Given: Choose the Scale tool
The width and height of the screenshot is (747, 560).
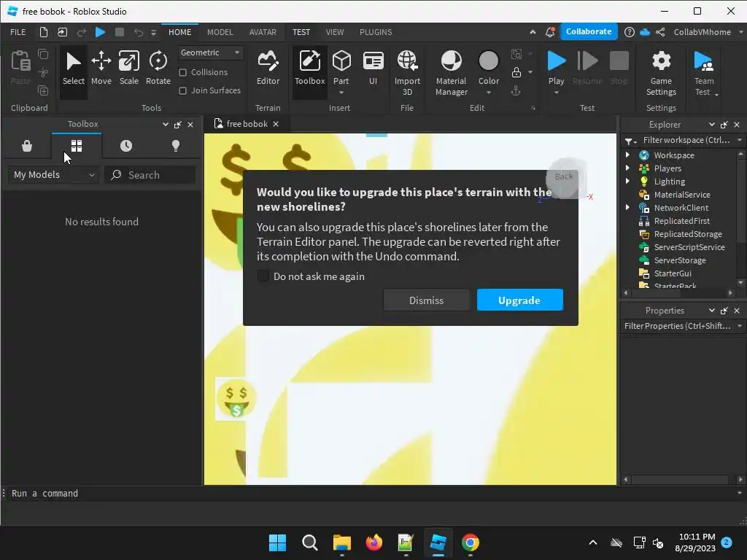Looking at the screenshot, I should coord(128,69).
